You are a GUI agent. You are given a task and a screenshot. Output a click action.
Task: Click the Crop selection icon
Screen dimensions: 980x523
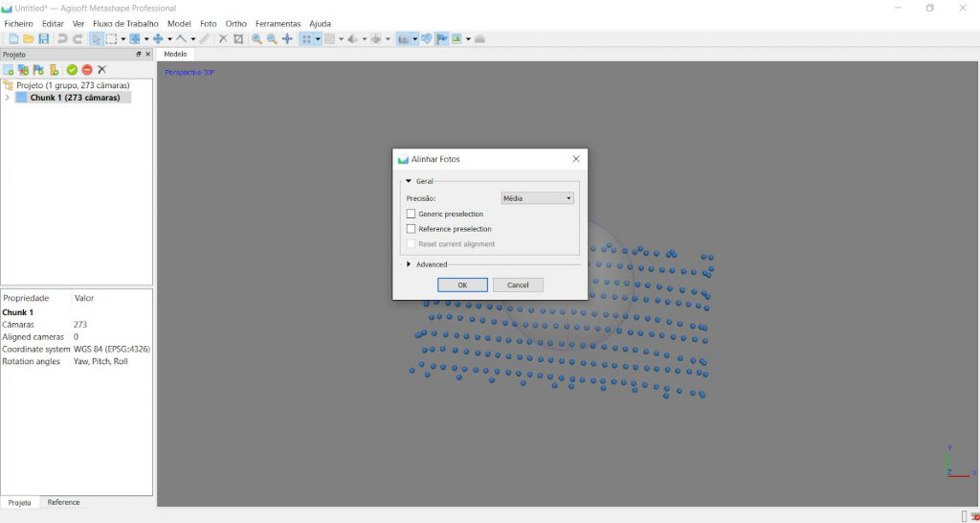coord(238,39)
